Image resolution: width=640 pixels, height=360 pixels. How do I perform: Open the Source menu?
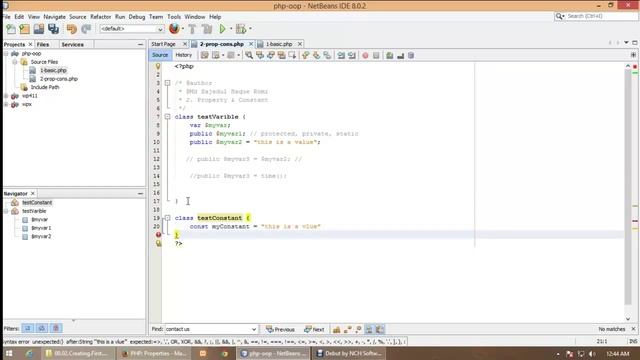click(x=78, y=17)
